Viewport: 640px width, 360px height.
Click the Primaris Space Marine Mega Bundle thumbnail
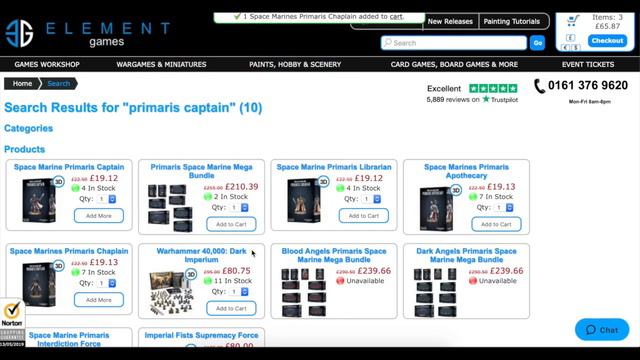coord(170,208)
